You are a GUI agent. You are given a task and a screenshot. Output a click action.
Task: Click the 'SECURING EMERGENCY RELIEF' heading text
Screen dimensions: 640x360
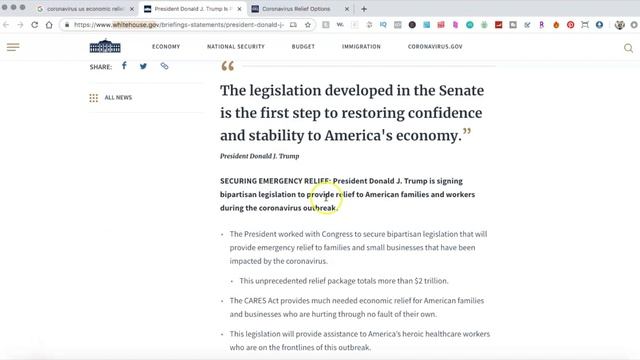[x=276, y=181]
